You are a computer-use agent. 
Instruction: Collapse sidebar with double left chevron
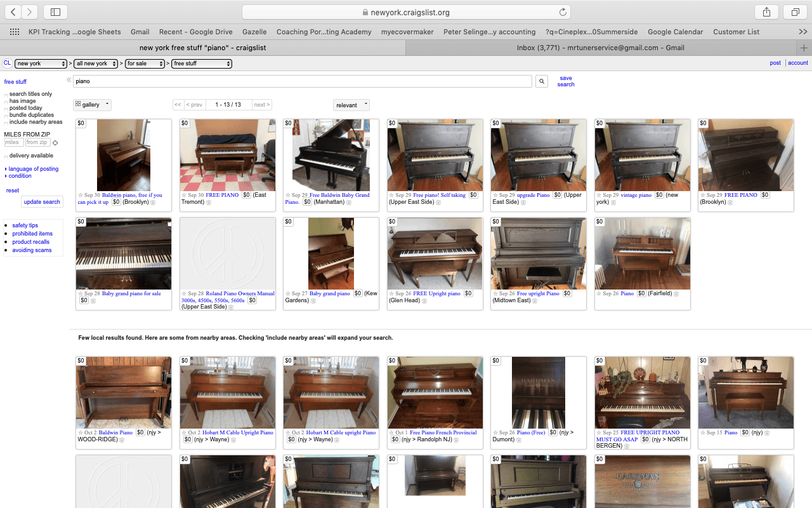pos(69,80)
